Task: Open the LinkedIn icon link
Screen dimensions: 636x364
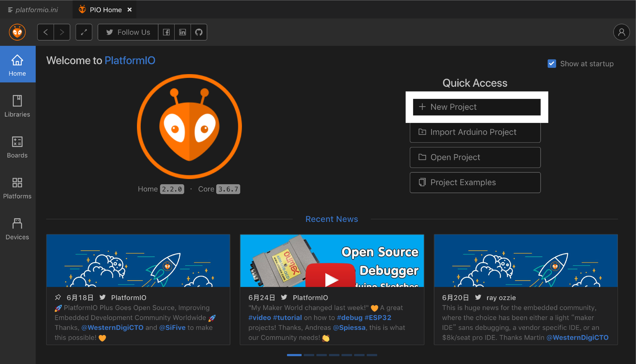Action: tap(183, 32)
